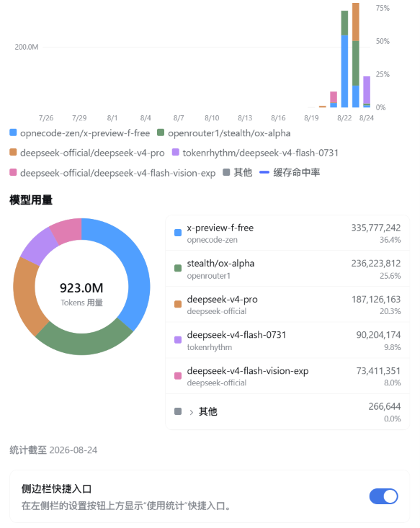
Task: Click the 7/26 axis date label
Action: click(46, 118)
